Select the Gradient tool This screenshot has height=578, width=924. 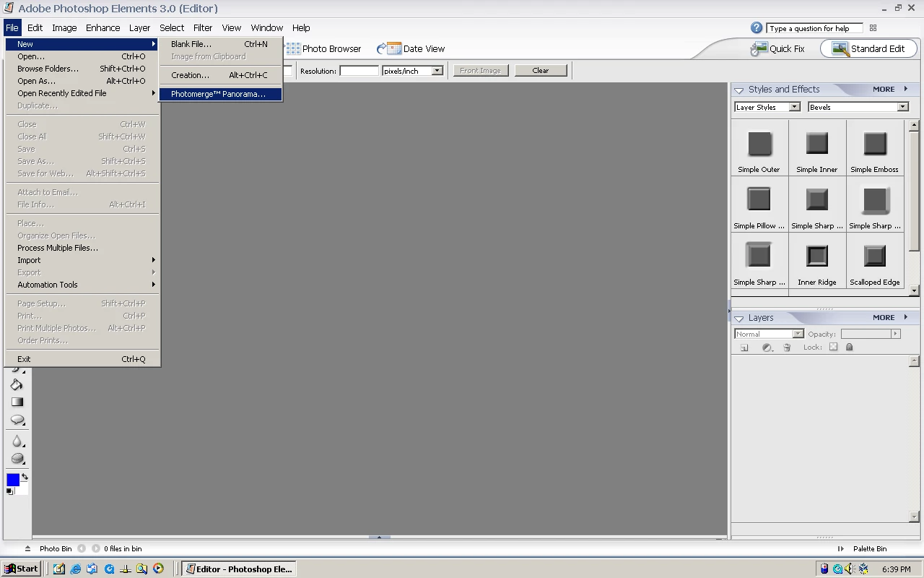pyautogui.click(x=17, y=402)
